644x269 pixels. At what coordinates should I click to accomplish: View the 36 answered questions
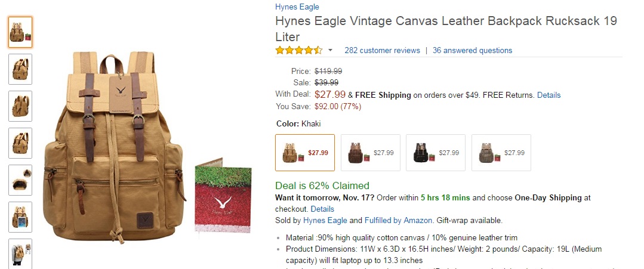coord(472,51)
